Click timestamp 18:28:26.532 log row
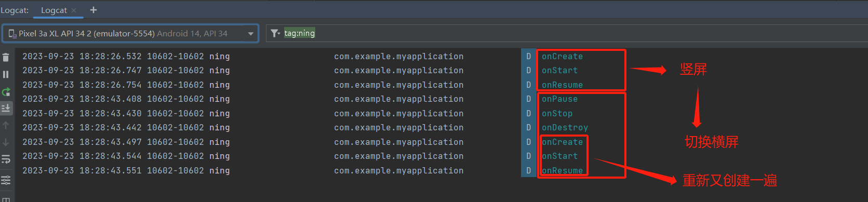Screen dimensions: 868x202 pos(82,56)
